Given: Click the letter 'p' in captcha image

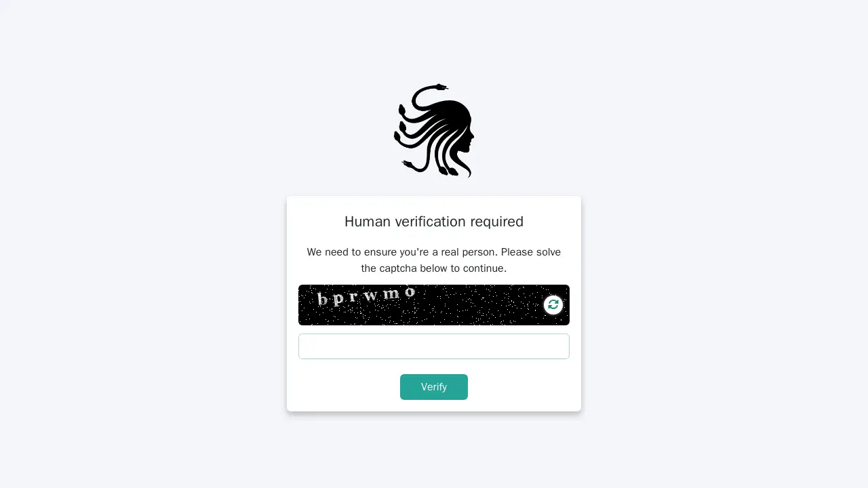Looking at the screenshot, I should 338,300.
